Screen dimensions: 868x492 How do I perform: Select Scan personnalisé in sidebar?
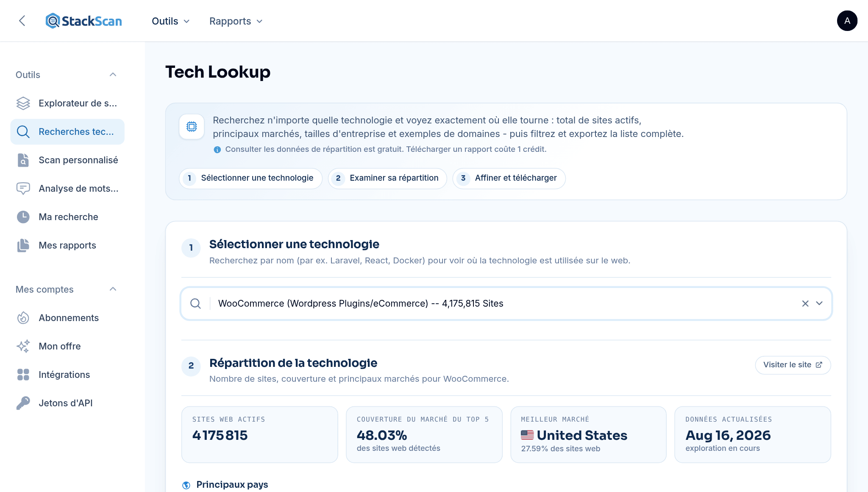(x=67, y=160)
